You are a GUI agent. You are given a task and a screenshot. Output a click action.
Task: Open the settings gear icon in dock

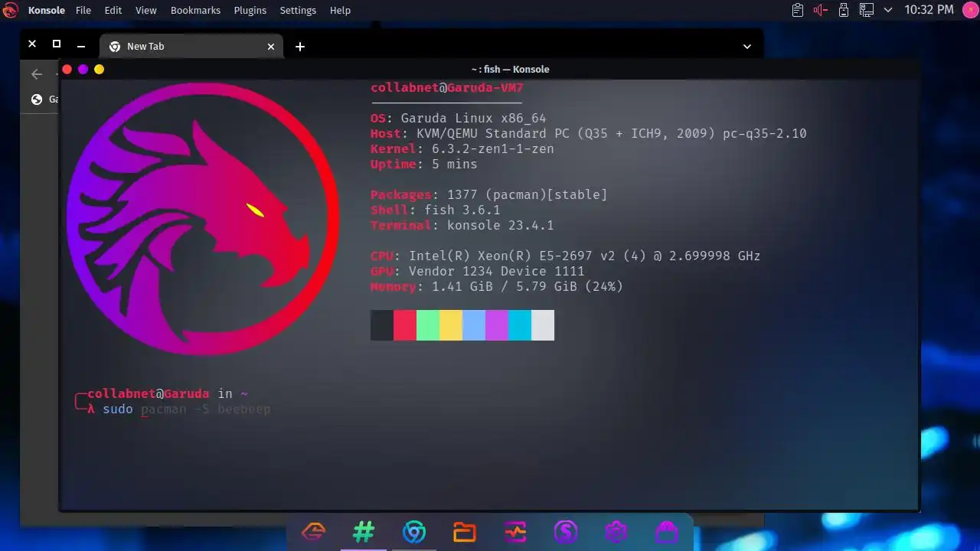coord(616,531)
